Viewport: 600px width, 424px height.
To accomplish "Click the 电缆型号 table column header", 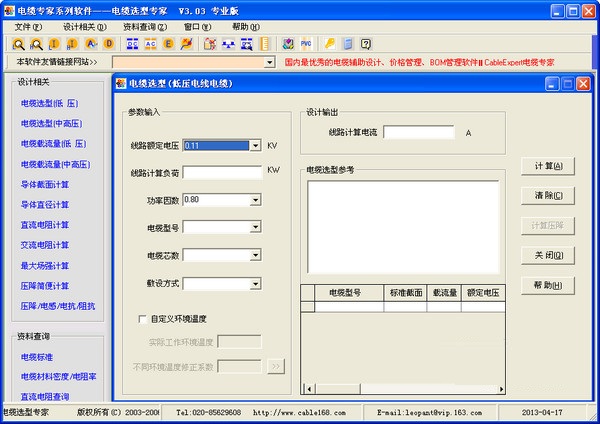I will click(349, 293).
